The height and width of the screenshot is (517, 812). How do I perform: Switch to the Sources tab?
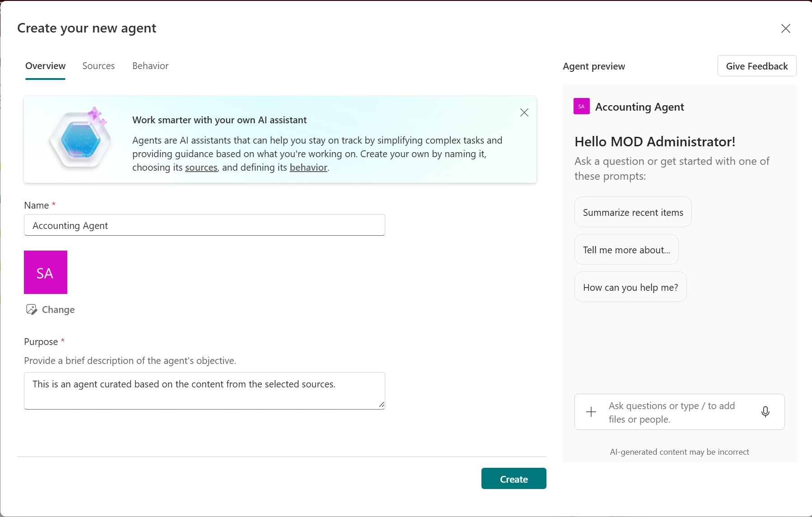pos(98,65)
